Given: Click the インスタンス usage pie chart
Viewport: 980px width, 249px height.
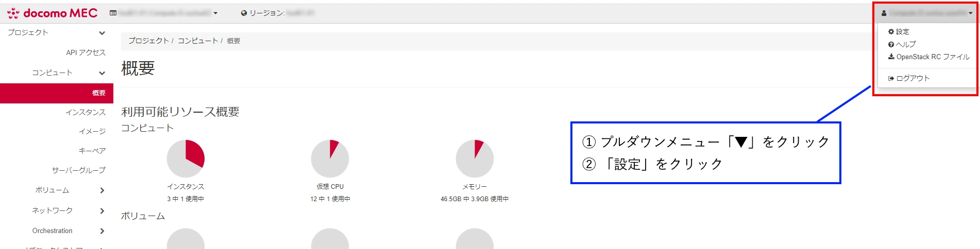Looking at the screenshot, I should click(186, 158).
